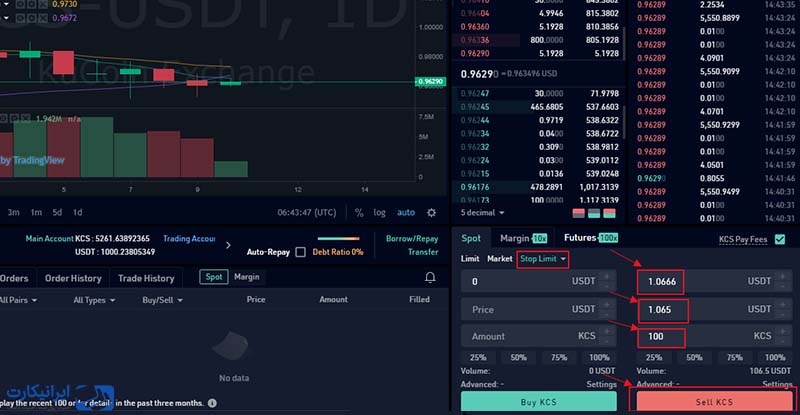Increase buy Amount with plus stepper
Image resolution: width=800 pixels, height=415 pixels.
click(607, 331)
